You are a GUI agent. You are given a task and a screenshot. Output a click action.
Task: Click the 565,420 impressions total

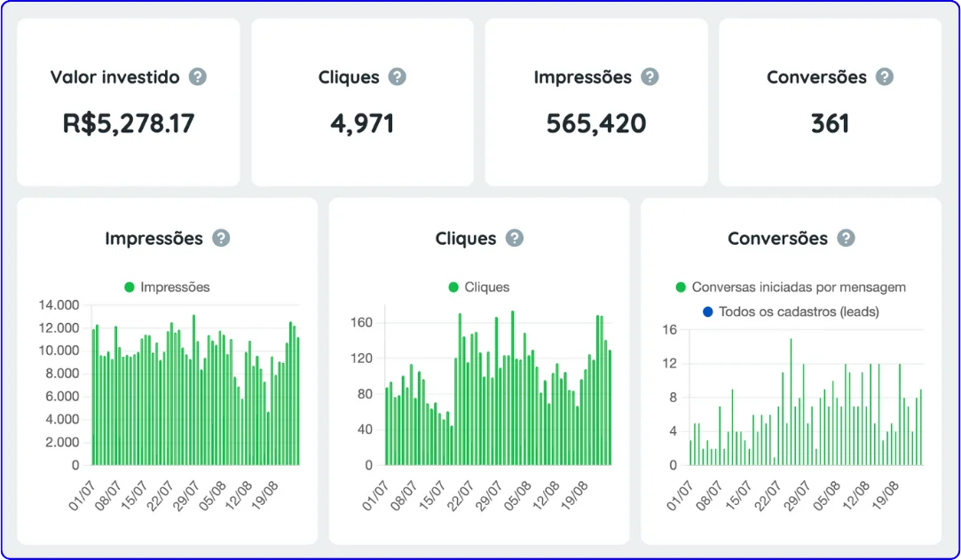[595, 123]
